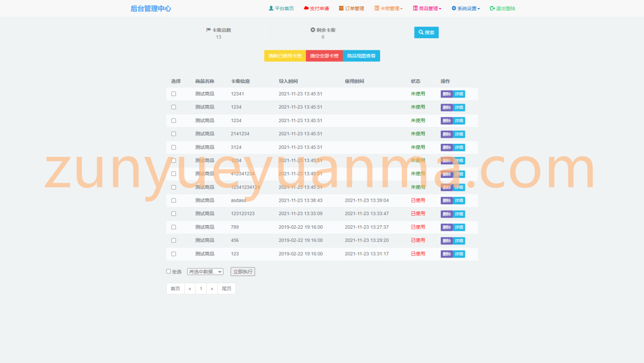Click the red 清空全部卡密 button
644x363 pixels.
click(324, 56)
